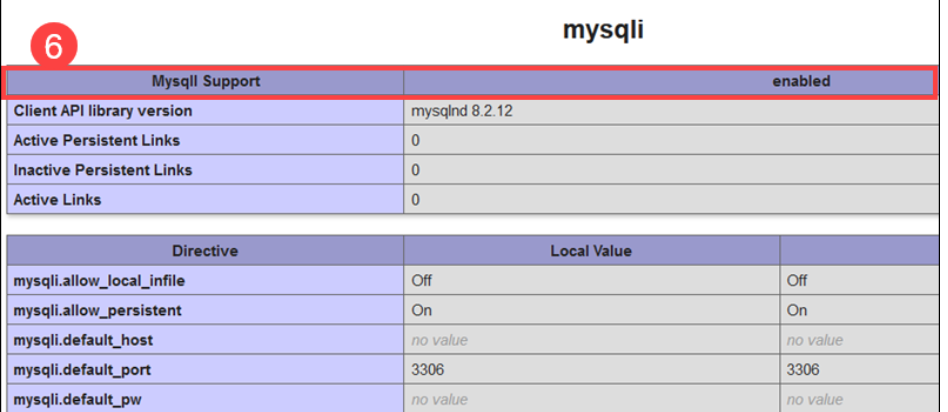Select the mysqli.allow_local_infile directive

tap(99, 281)
